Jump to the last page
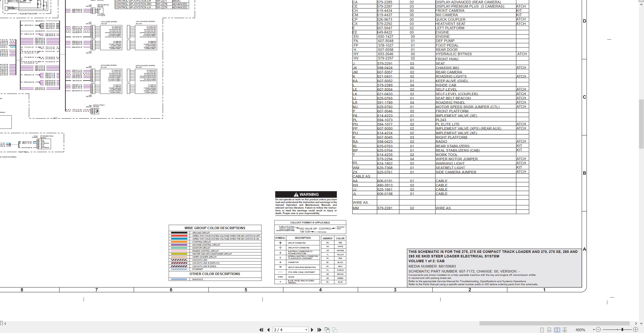This screenshot has height=333, width=644. point(319,330)
